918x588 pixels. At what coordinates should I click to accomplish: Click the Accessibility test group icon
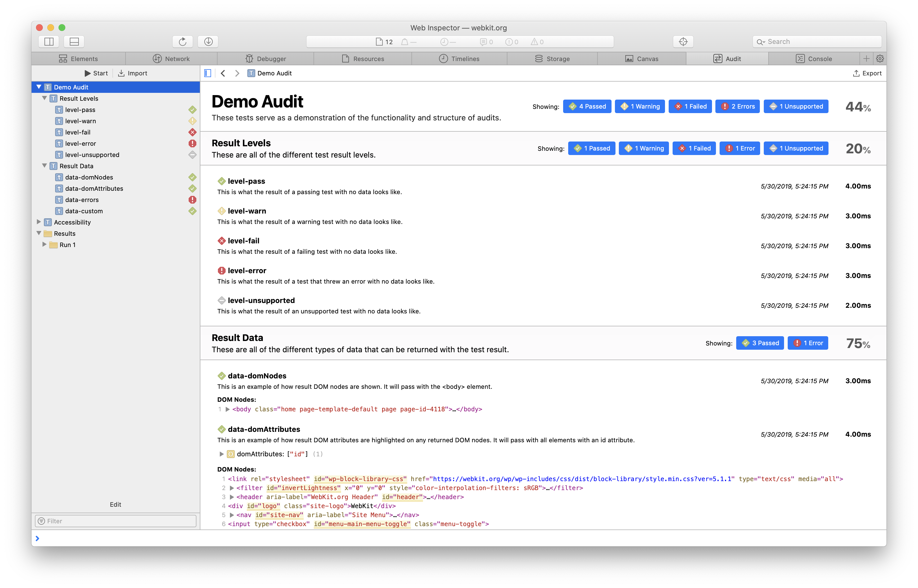[48, 222]
